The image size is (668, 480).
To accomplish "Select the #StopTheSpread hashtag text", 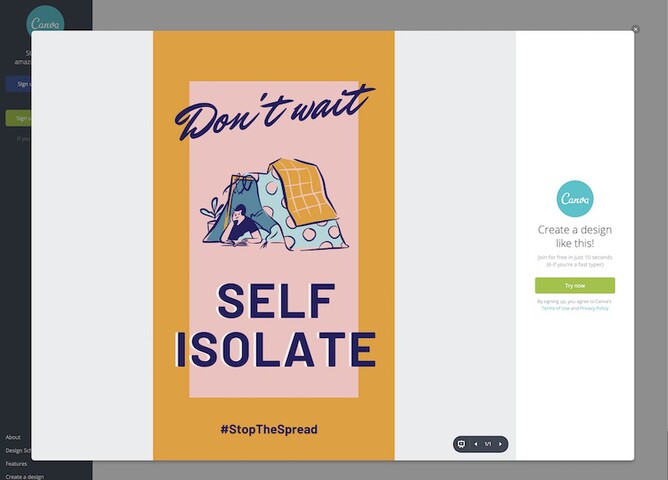I will pyautogui.click(x=269, y=429).
